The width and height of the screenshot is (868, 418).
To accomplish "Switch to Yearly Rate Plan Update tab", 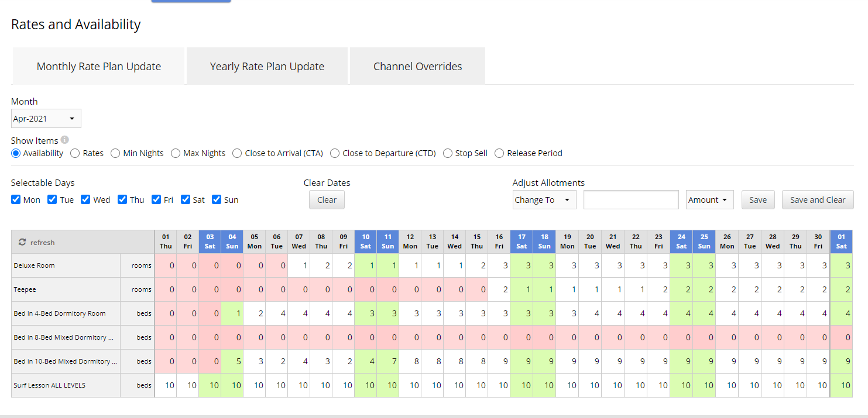I will (267, 67).
